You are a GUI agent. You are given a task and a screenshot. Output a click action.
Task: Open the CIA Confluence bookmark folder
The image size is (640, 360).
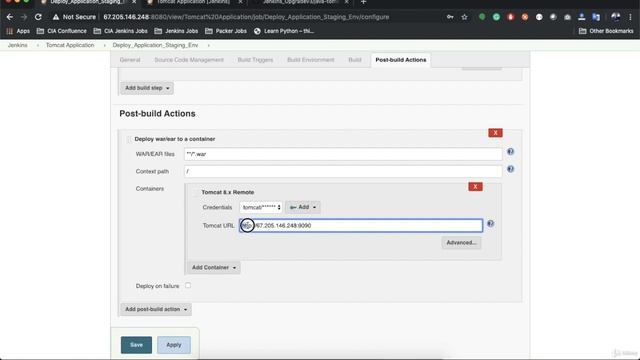coord(62,31)
